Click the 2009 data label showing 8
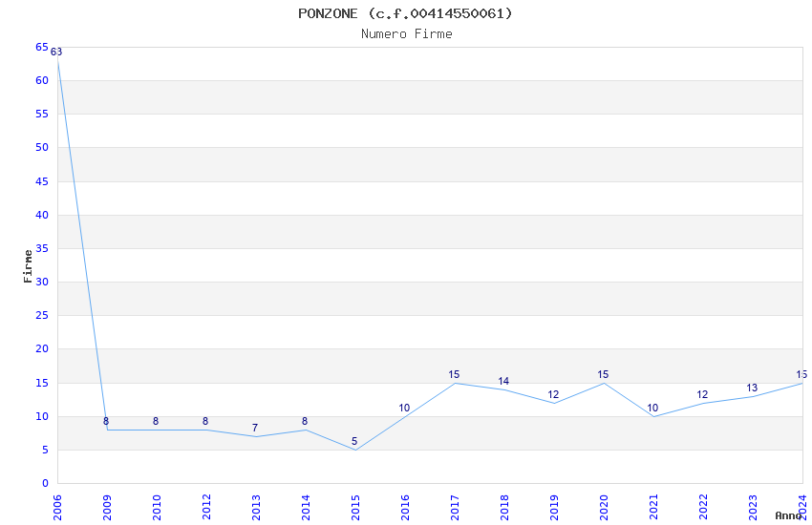This screenshot has width=812, height=525. pos(106,421)
